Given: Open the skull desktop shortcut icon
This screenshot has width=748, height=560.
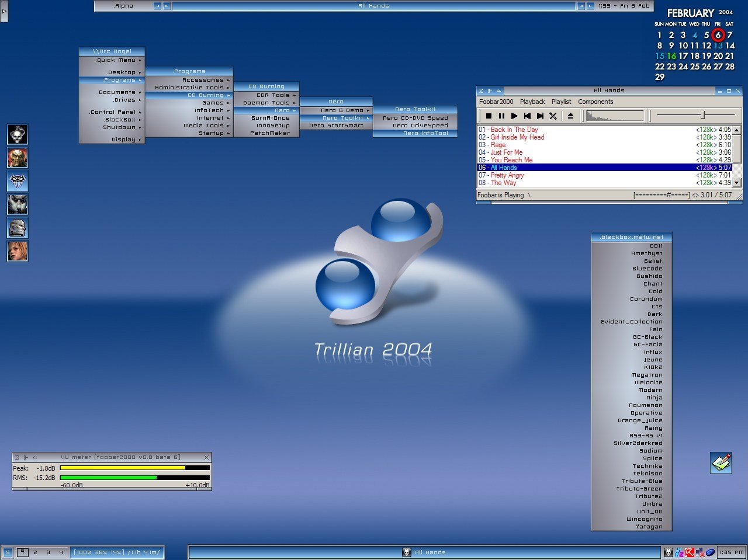Looking at the screenshot, I should [18, 134].
